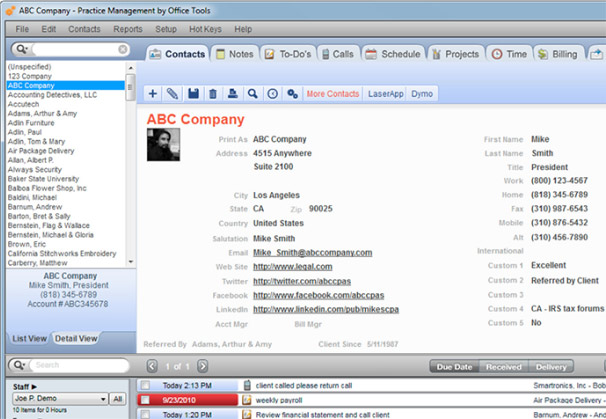Click the bottom search magnifier icon
The width and height of the screenshot is (606, 419).
(x=17, y=365)
